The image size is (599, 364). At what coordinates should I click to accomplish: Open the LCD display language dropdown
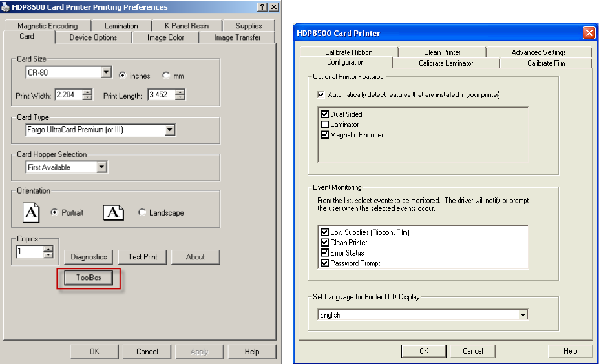[x=523, y=315]
